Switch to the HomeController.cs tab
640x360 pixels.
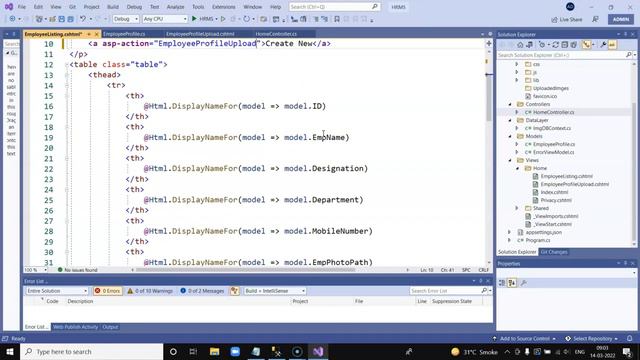[276, 34]
